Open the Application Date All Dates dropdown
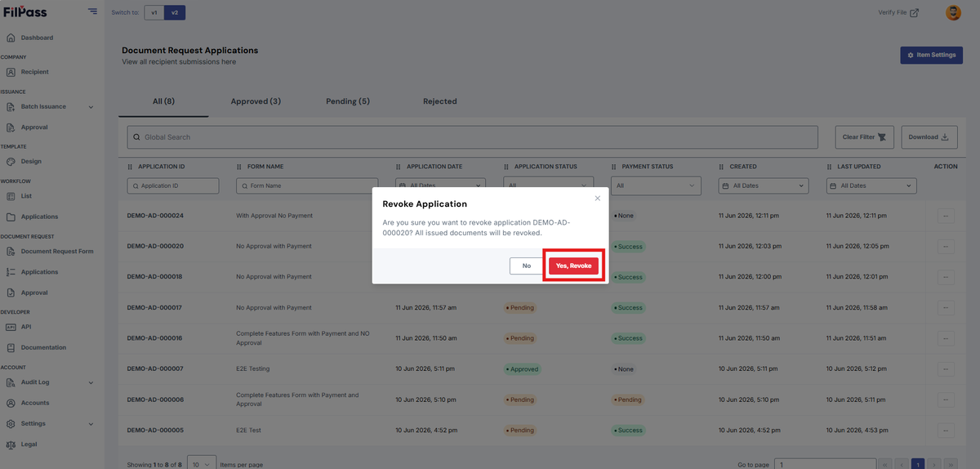This screenshot has width=980, height=469. point(440,185)
